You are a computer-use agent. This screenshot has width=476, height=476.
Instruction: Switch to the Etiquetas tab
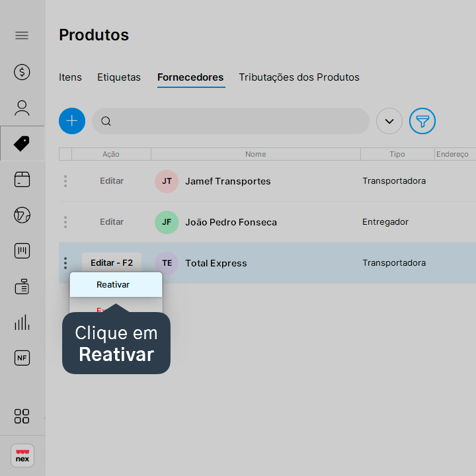coord(119,77)
